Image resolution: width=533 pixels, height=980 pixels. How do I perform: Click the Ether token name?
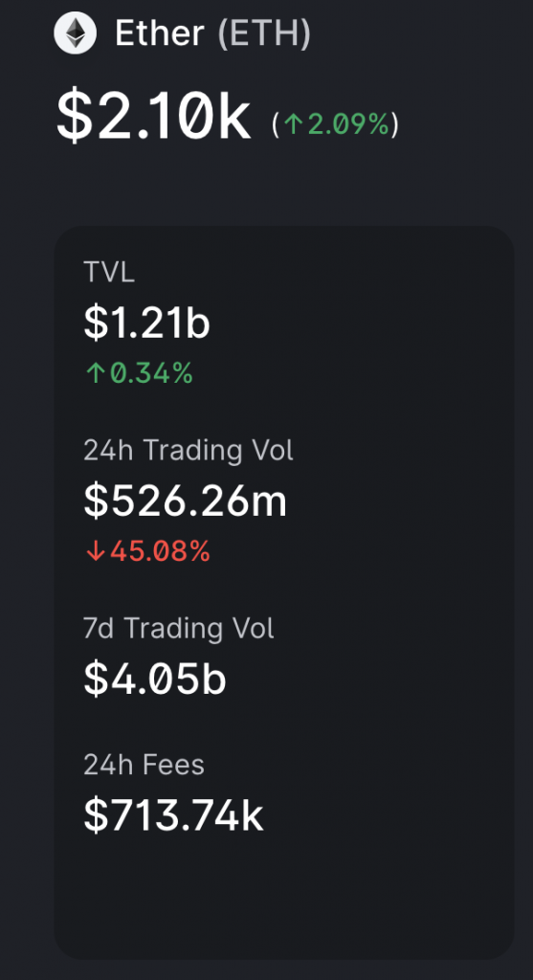160,33
